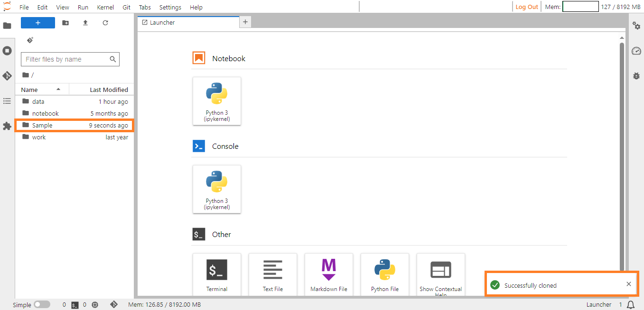The width and height of the screenshot is (644, 310).
Task: Launch a new Terminal
Action: click(217, 275)
